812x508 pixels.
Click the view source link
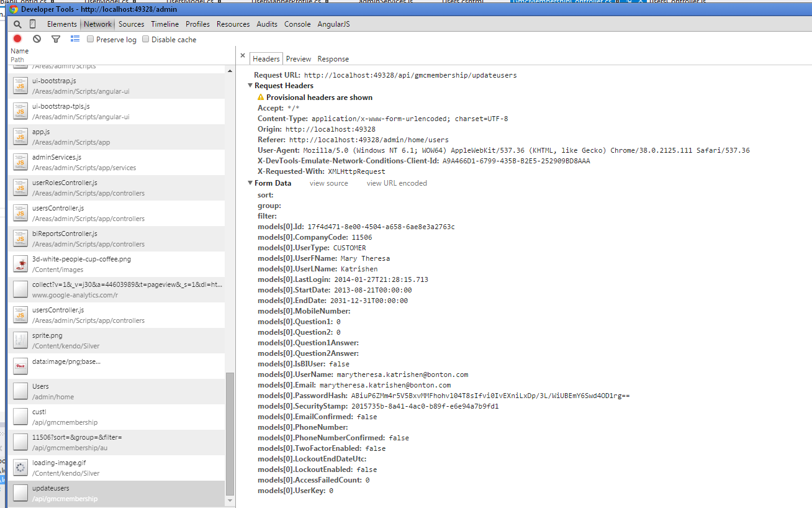coord(328,183)
